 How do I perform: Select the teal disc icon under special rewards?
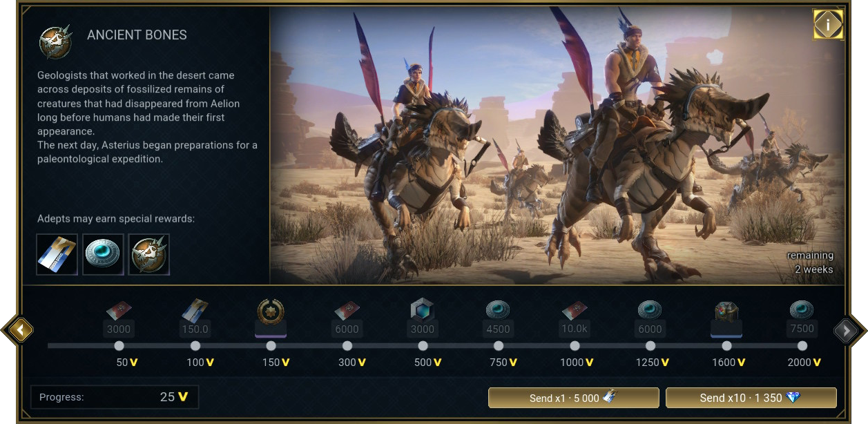click(x=103, y=254)
